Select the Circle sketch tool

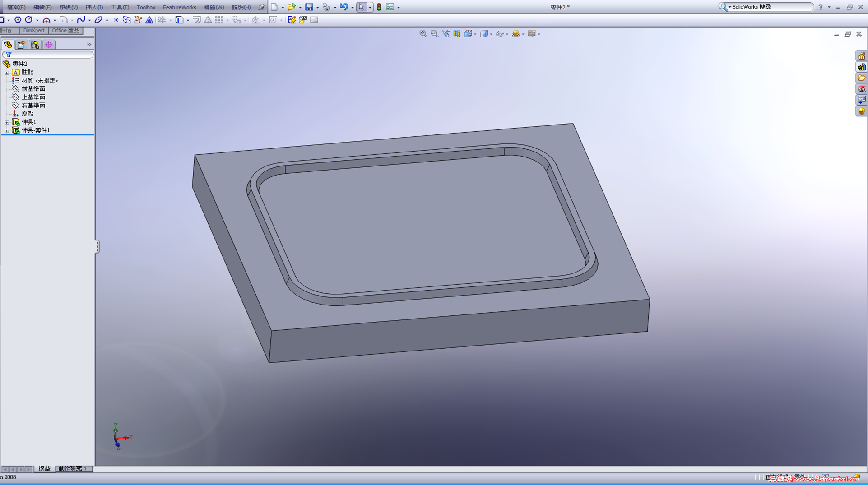point(29,20)
